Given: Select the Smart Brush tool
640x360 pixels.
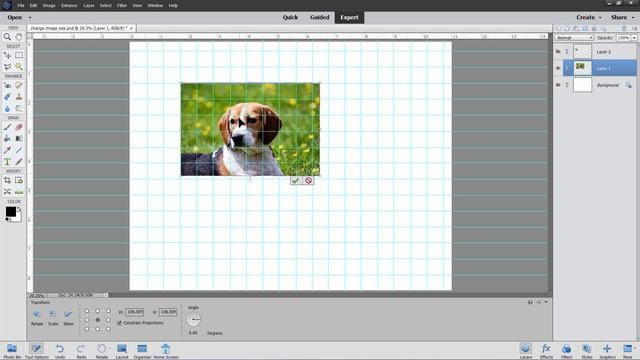Looking at the screenshot, I should pos(7,97).
